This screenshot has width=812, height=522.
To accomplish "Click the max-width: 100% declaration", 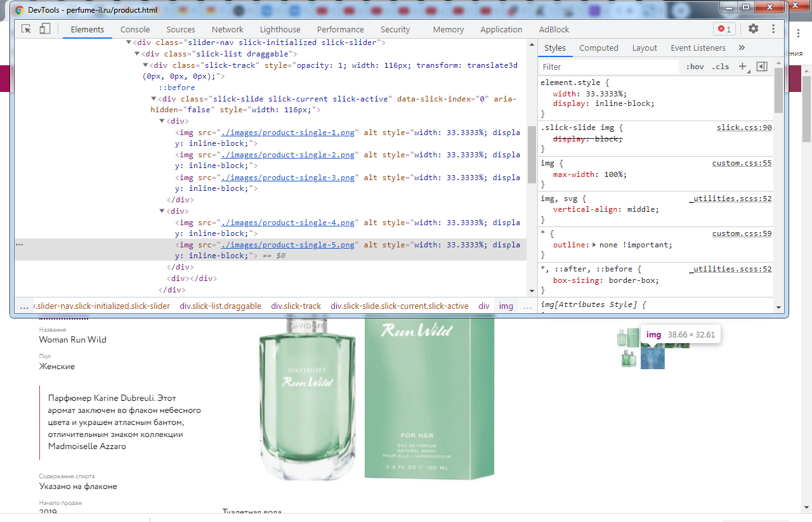I will coord(590,174).
